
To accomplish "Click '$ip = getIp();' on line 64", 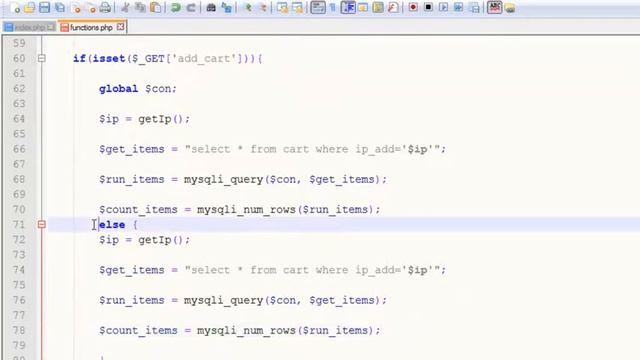I will click(x=144, y=119).
